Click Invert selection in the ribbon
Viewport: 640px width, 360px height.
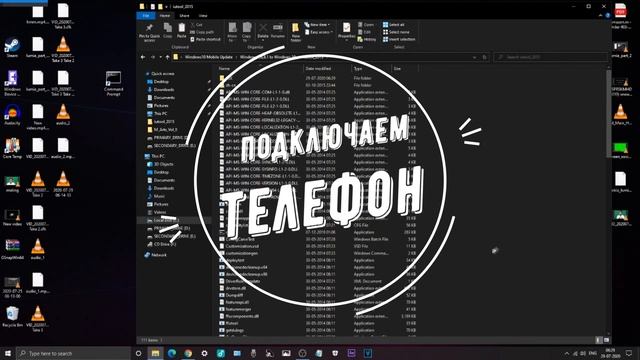click(399, 39)
